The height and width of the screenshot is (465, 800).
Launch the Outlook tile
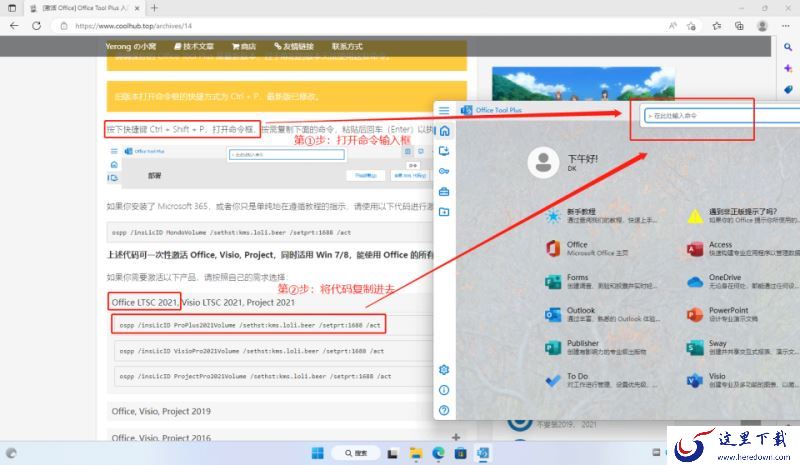tap(602, 314)
